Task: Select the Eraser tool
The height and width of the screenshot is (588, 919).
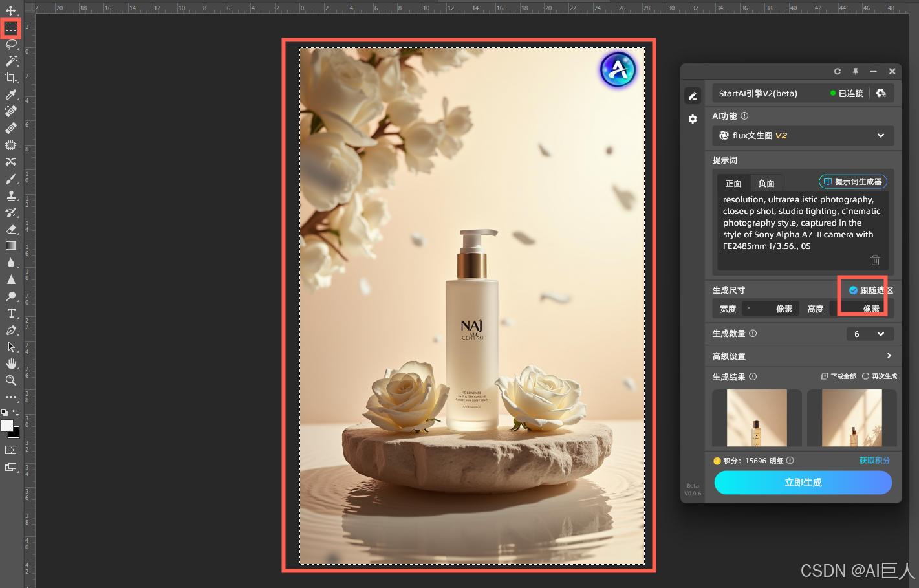Action: tap(11, 229)
